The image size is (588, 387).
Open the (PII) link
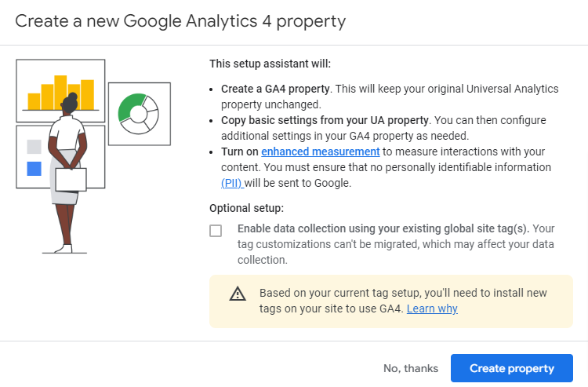232,183
